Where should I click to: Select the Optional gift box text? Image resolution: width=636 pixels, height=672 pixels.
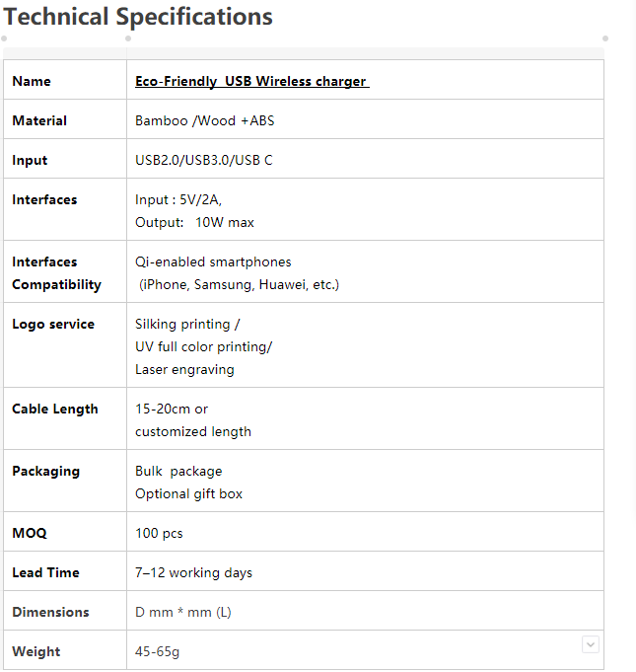[188, 493]
